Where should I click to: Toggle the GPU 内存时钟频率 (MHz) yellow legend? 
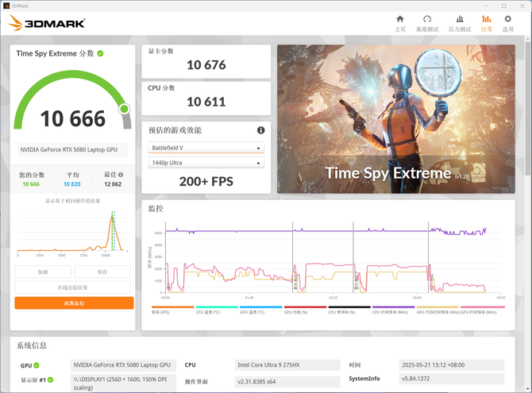click(x=438, y=310)
